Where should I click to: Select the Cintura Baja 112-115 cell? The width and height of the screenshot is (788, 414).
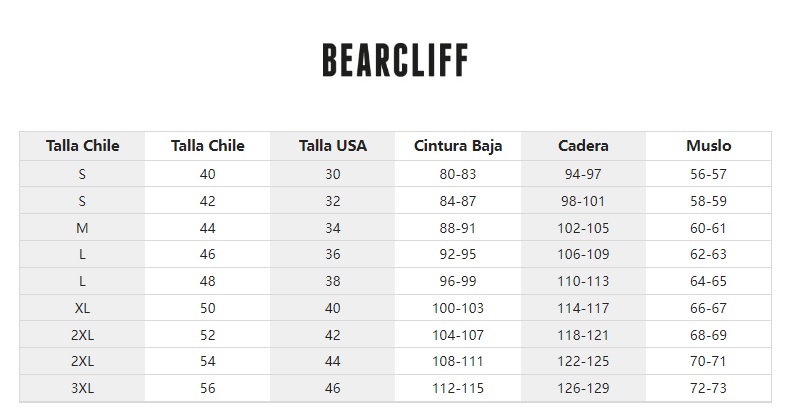(458, 388)
